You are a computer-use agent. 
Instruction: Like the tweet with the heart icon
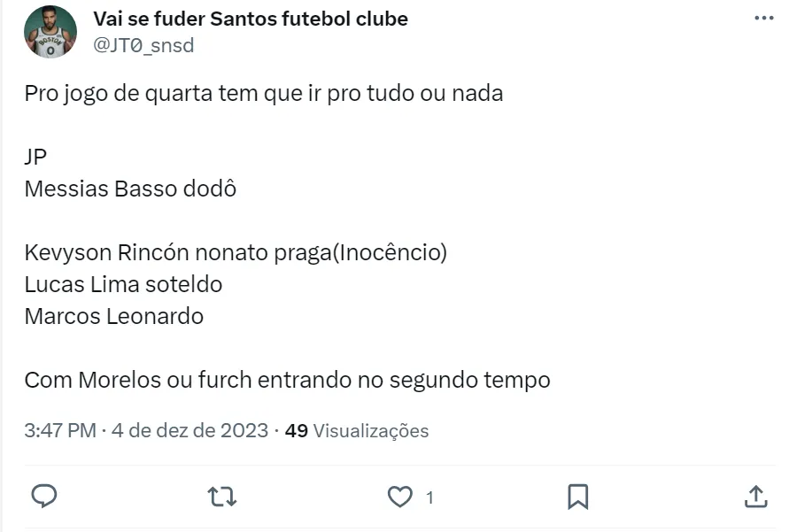tap(400, 497)
